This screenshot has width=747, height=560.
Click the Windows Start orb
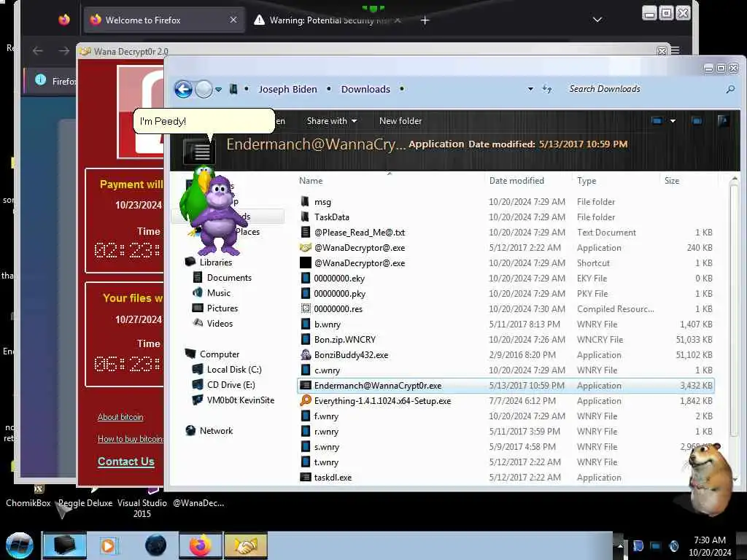19,545
